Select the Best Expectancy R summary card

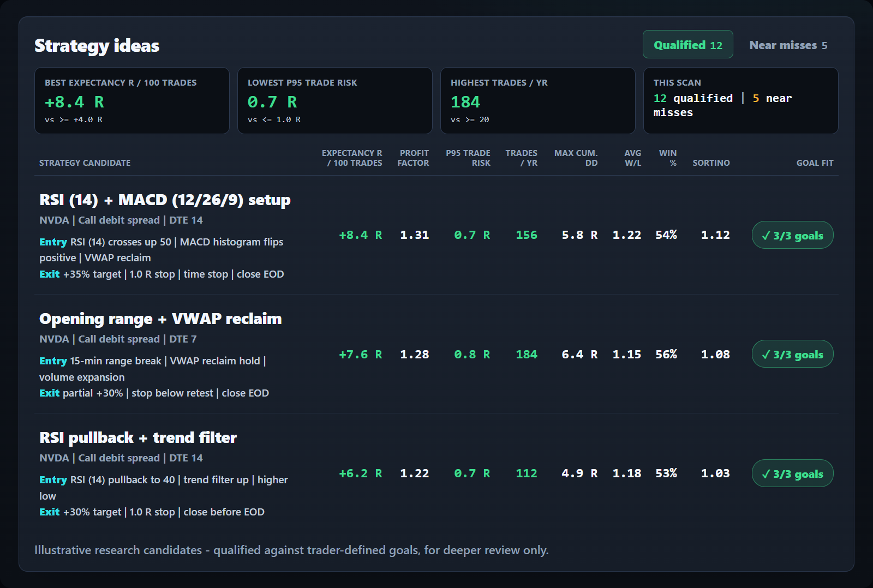click(132, 100)
